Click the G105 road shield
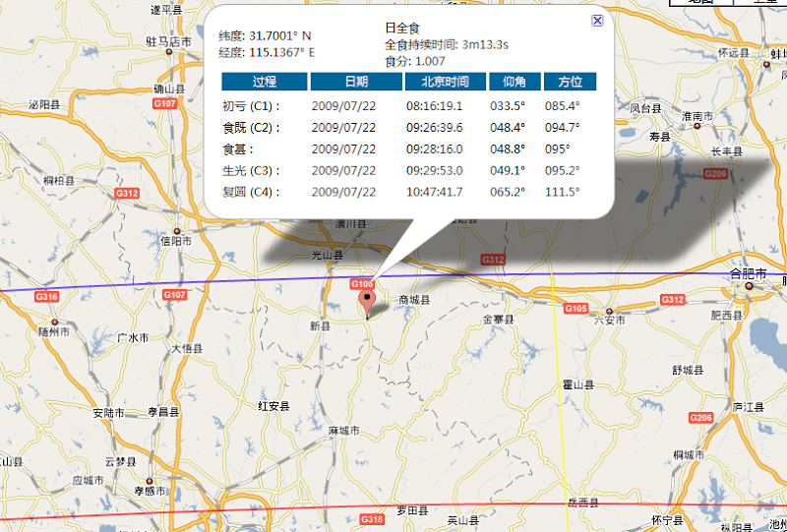Viewport: 787px width, 532px height. 575,308
